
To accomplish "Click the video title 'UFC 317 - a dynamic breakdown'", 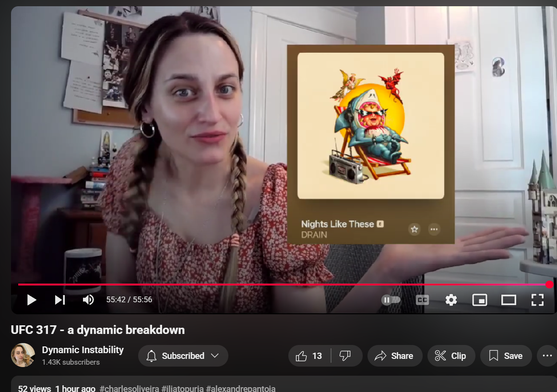I will [x=98, y=330].
